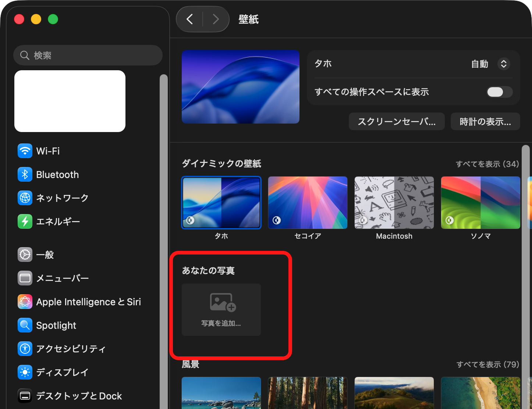Click the 検索 search field
Image resolution: width=532 pixels, height=409 pixels.
click(x=88, y=55)
